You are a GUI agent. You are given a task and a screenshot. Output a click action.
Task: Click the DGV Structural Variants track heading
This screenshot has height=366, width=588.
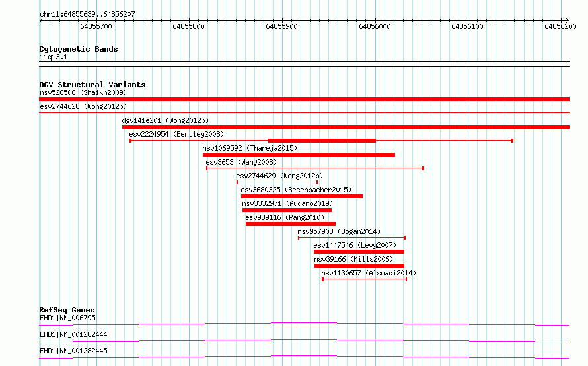(92, 85)
